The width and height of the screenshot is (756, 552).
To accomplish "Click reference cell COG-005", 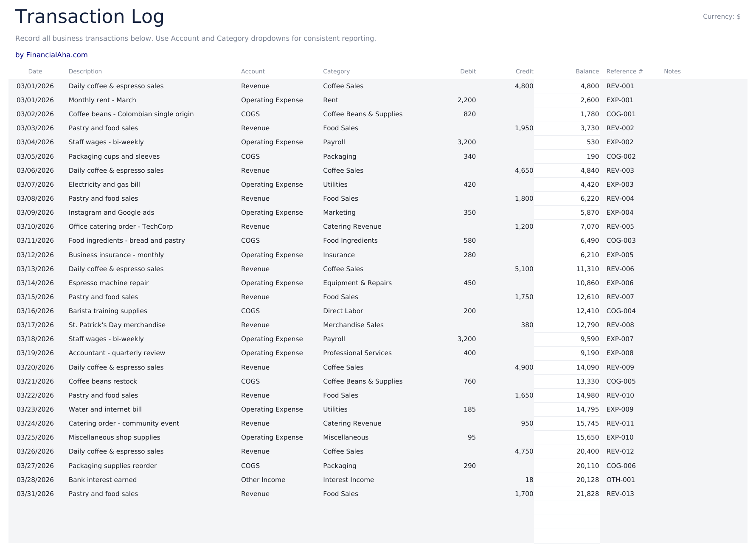I will [x=621, y=381].
